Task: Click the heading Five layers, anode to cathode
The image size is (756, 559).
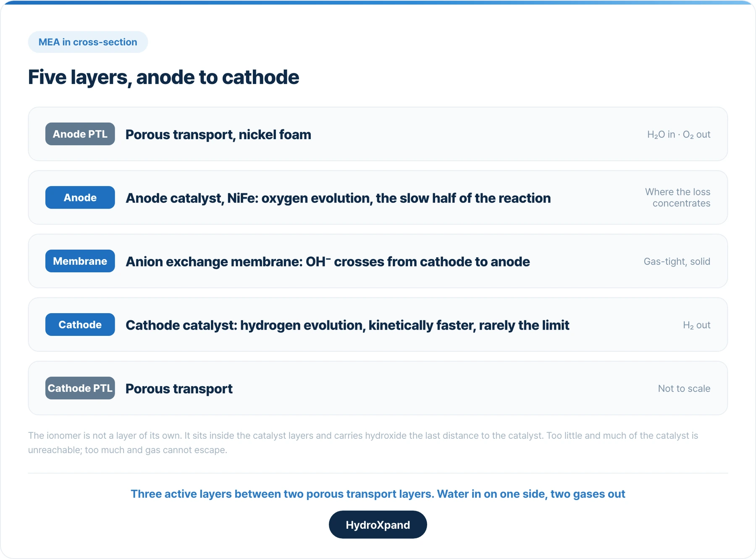Action: [163, 77]
